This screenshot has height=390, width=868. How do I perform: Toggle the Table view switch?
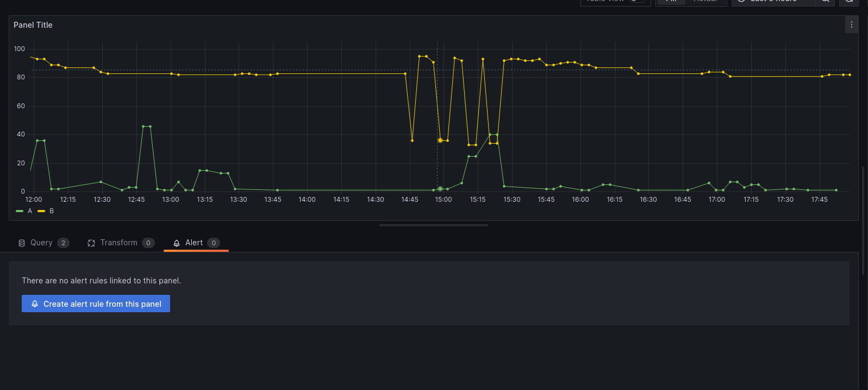637,2
